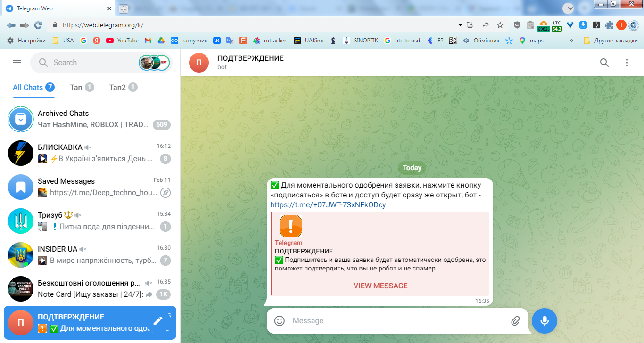This screenshot has height=343, width=644.
Task: Open Archived Chats
Action: point(90,119)
